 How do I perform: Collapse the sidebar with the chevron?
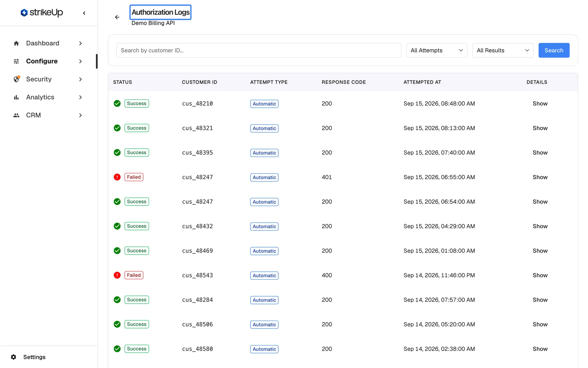[84, 13]
